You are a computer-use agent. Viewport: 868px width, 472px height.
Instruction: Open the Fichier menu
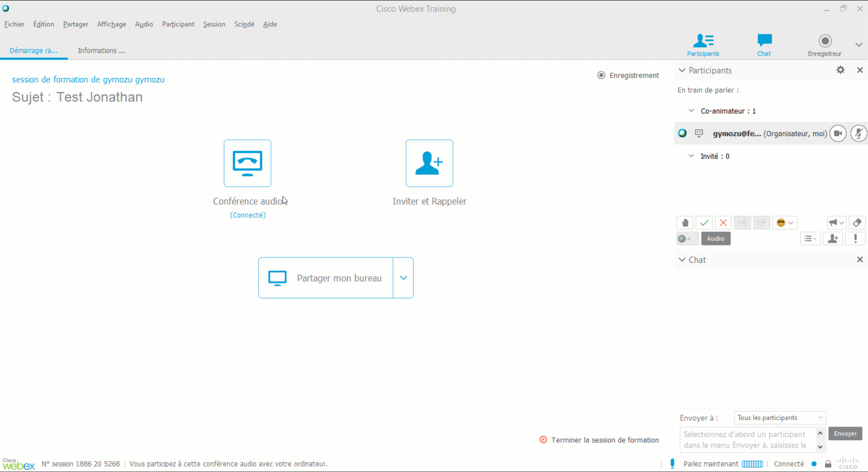[14, 24]
